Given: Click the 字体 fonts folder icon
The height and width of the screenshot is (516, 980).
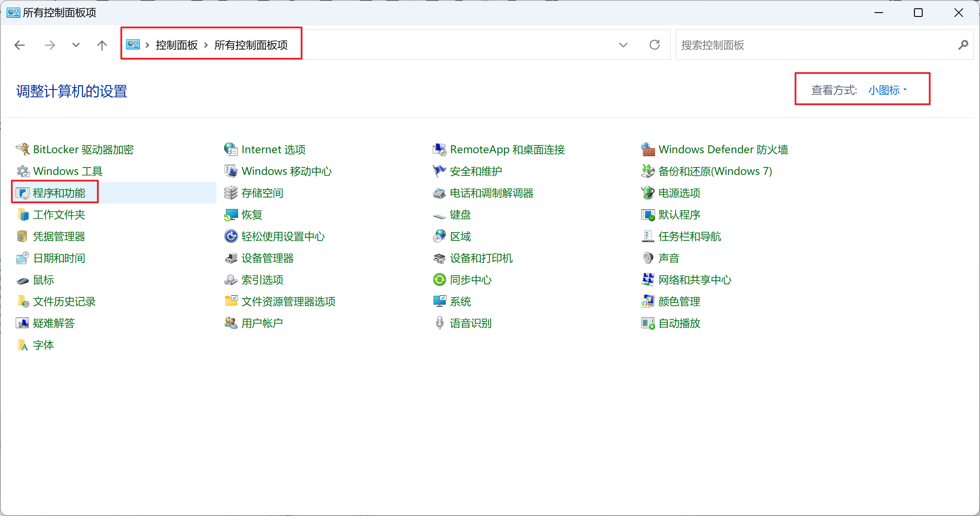Looking at the screenshot, I should 23,345.
